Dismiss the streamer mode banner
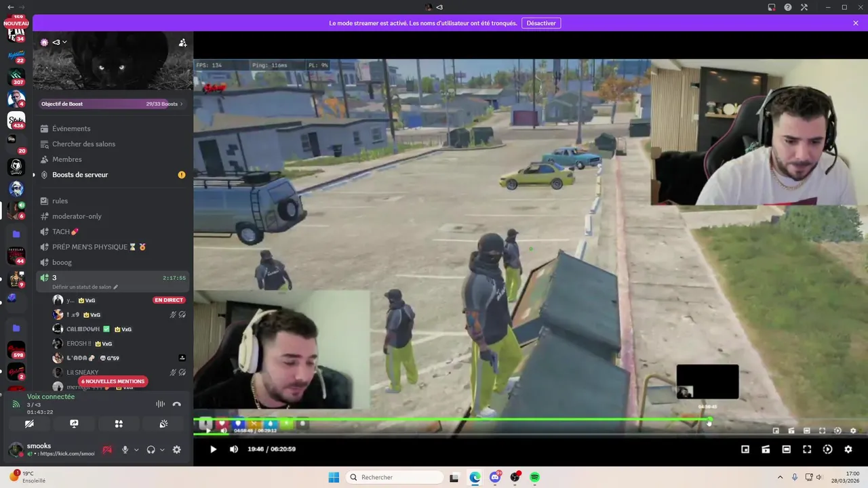Viewport: 868px width, 488px height. pyautogui.click(x=856, y=23)
